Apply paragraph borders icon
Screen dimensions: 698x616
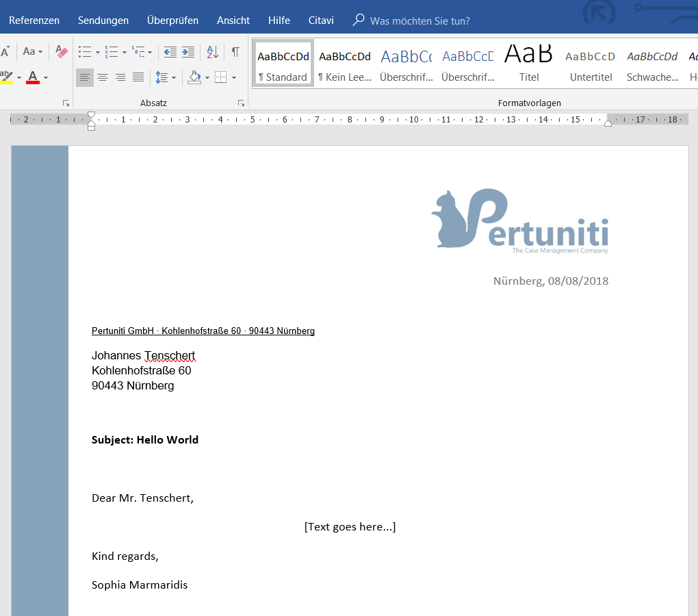(221, 77)
